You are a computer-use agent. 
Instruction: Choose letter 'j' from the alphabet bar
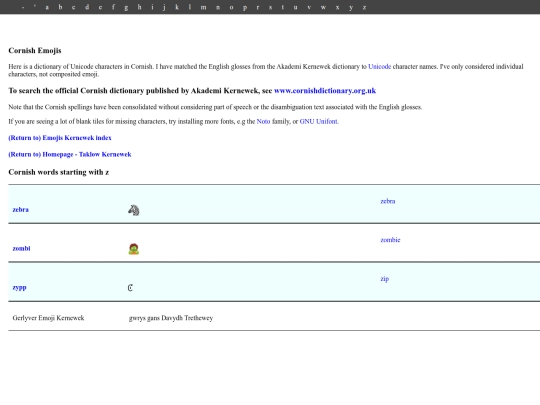click(164, 7)
